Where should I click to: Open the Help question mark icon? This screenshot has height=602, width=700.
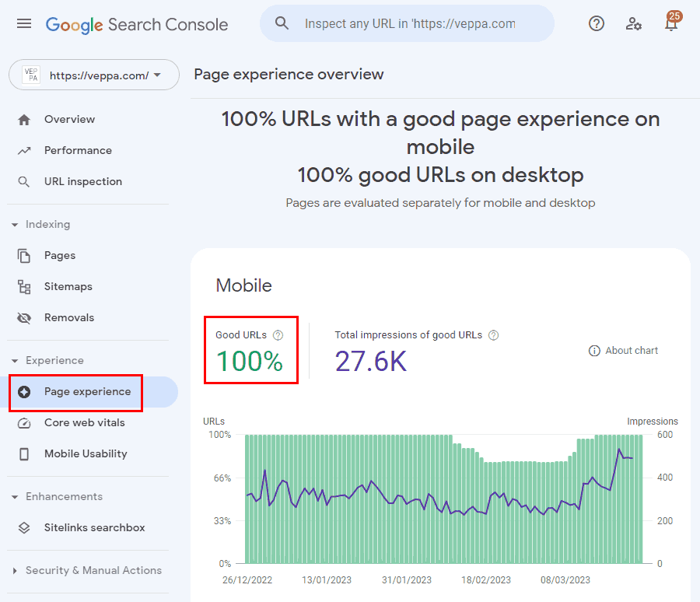pos(597,23)
